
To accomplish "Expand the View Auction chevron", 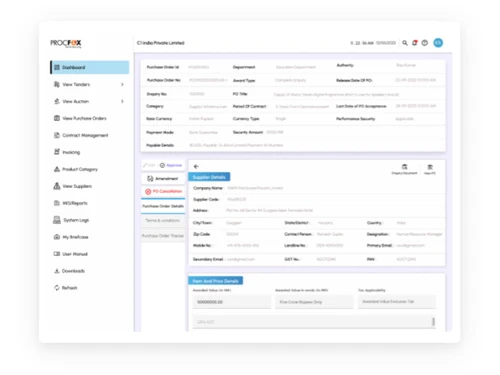I will 122,101.
